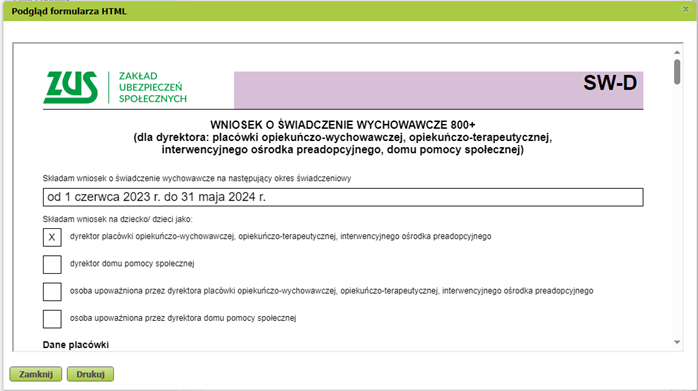Check osoba upoważniona przez dyrektora domu pomocy checkbox

tap(52, 319)
